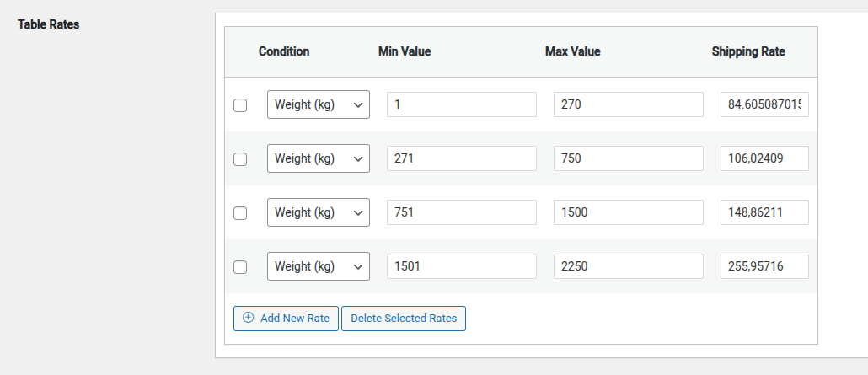Select the Min Value field containing 271
Viewport: 868px width, 375px height.
click(x=461, y=158)
